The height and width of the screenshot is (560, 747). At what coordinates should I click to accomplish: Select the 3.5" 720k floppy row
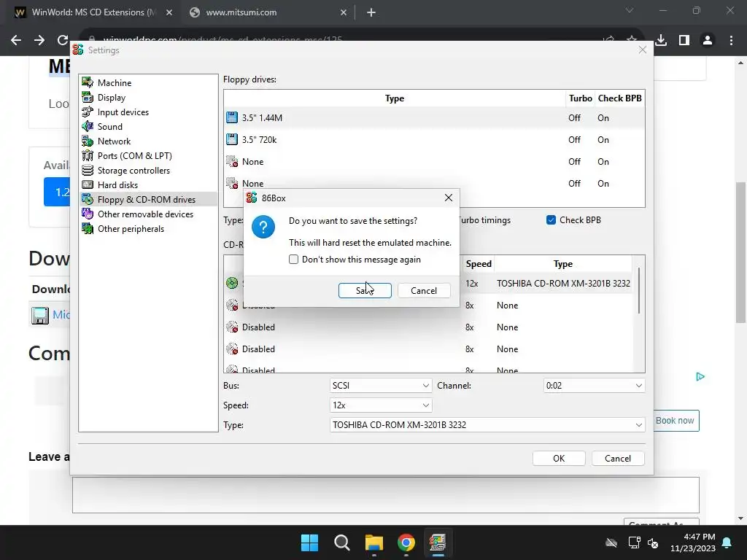[434, 139]
